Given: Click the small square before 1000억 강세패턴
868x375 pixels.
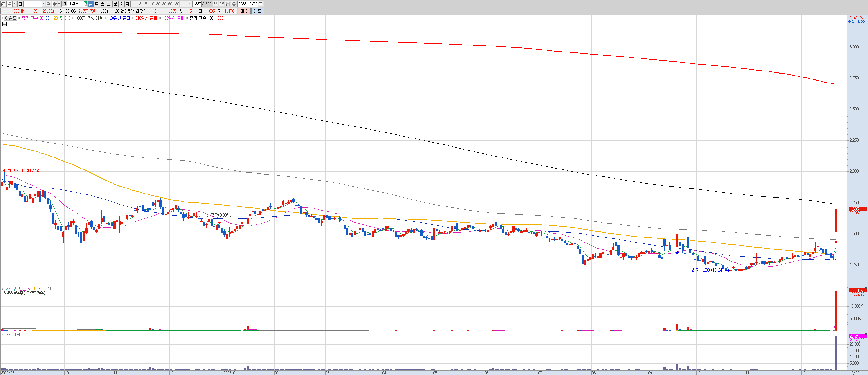Looking at the screenshot, I should (x=73, y=18).
